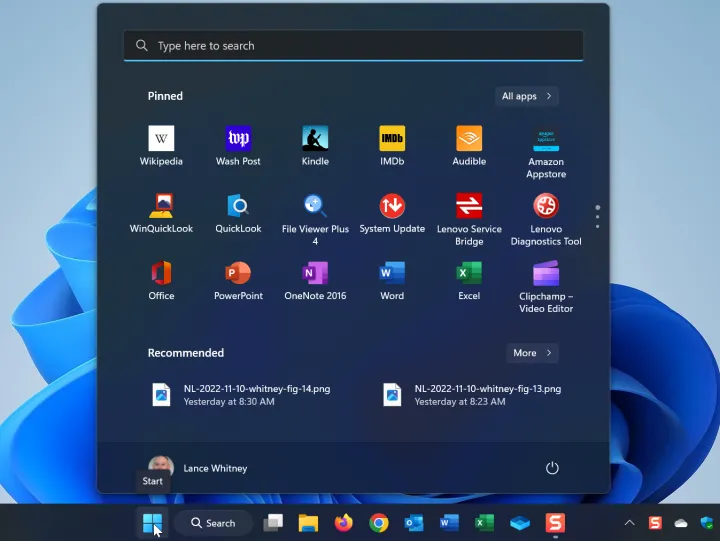Show hidden system tray icons chevron
Image resolution: width=720 pixels, height=541 pixels.
pos(629,523)
